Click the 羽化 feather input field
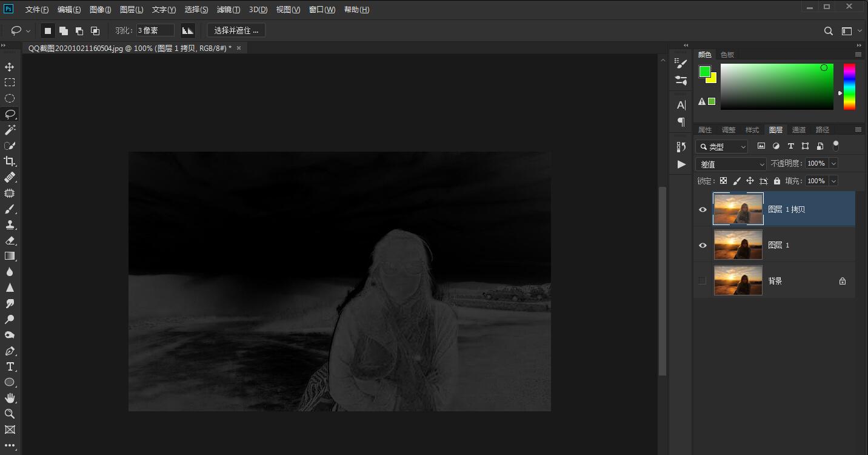The height and width of the screenshot is (455, 868). [155, 30]
